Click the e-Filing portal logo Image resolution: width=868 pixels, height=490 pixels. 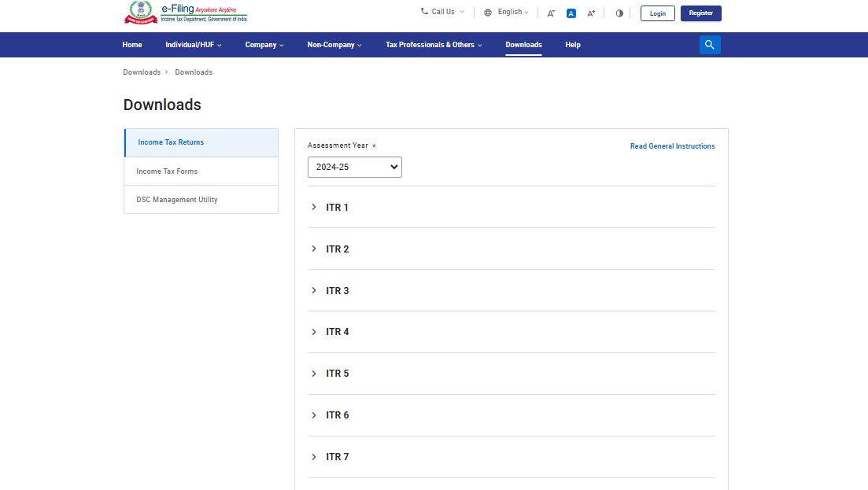tap(186, 13)
